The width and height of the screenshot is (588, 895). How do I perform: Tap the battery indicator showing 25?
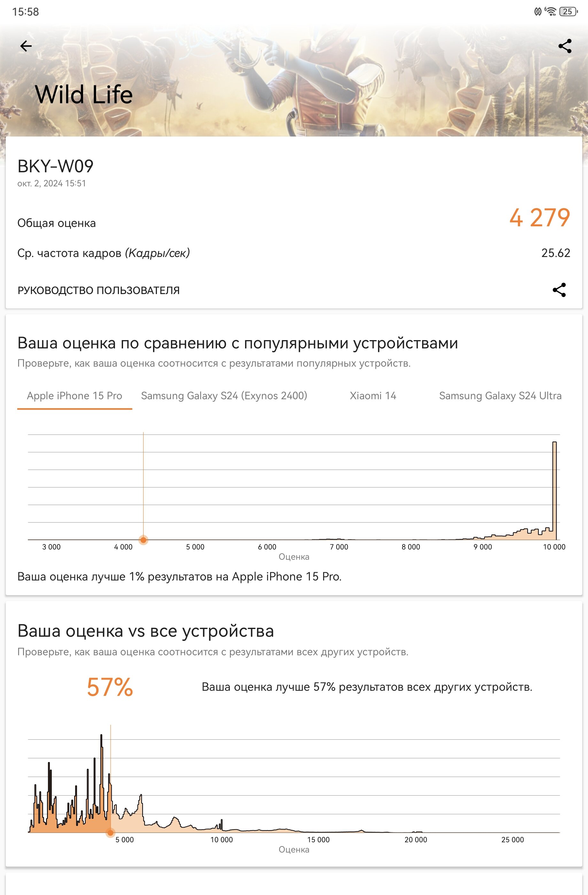pyautogui.click(x=568, y=11)
